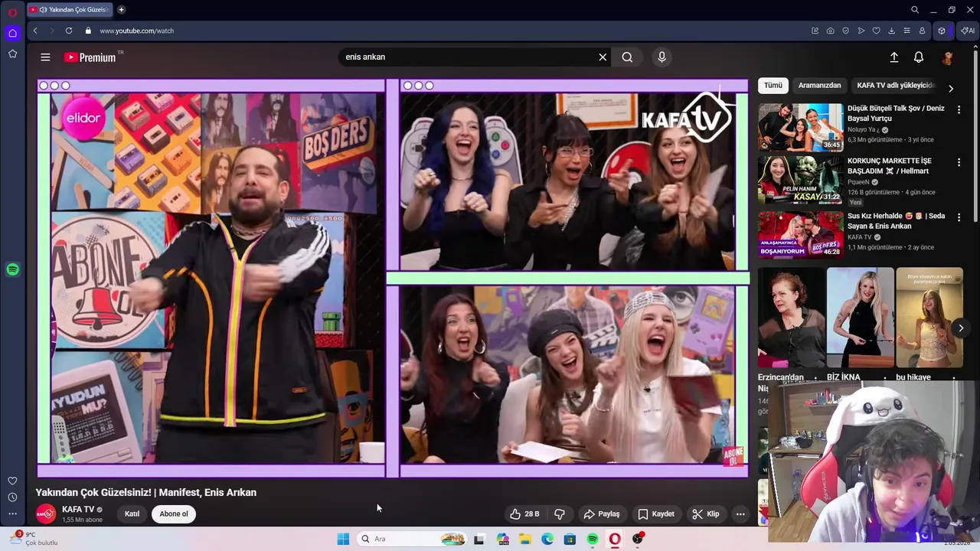Open more video actions menu

(740, 514)
